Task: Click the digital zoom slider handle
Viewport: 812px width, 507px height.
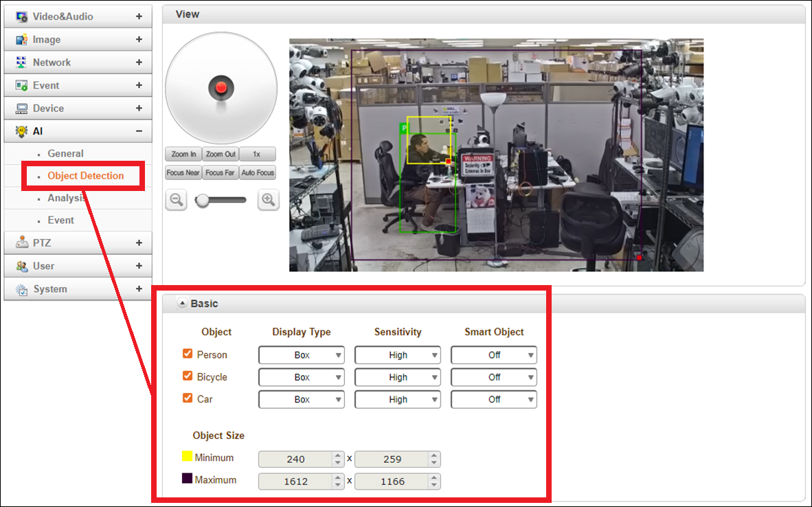Action: [202, 200]
